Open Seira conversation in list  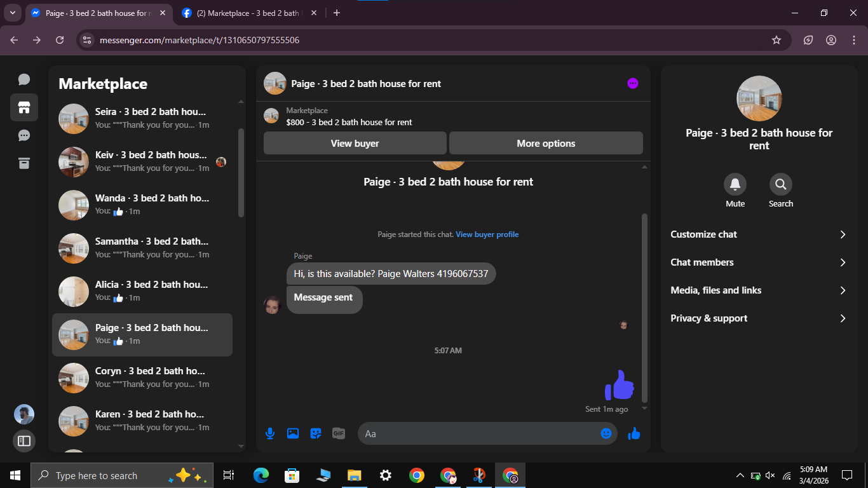tap(142, 118)
